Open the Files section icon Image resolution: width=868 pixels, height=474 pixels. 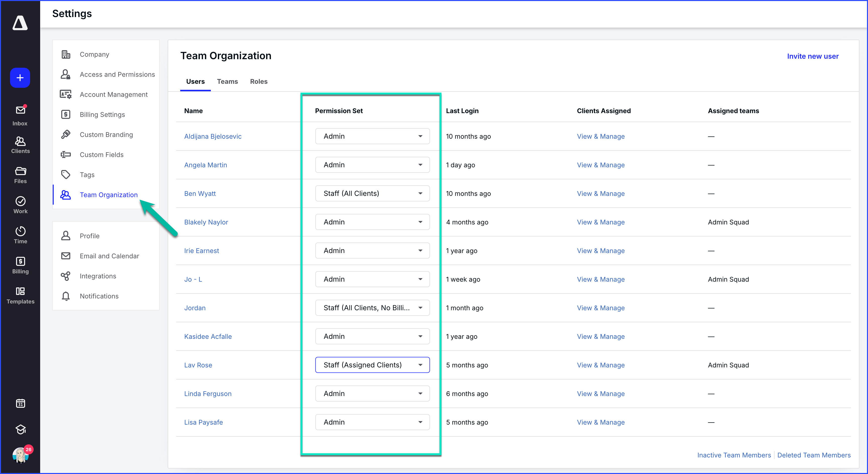tap(20, 175)
